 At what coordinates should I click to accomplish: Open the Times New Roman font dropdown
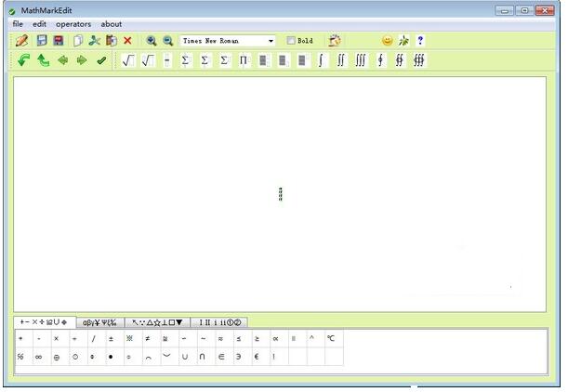coord(271,41)
